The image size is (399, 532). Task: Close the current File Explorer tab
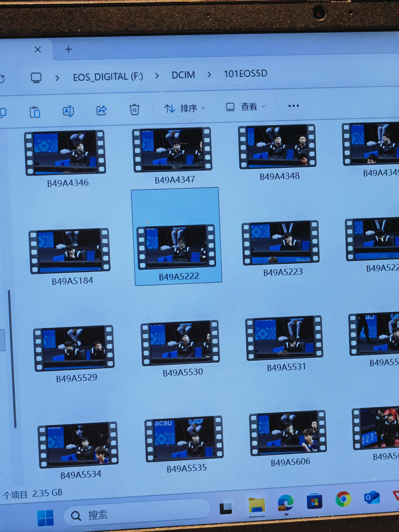(38, 50)
